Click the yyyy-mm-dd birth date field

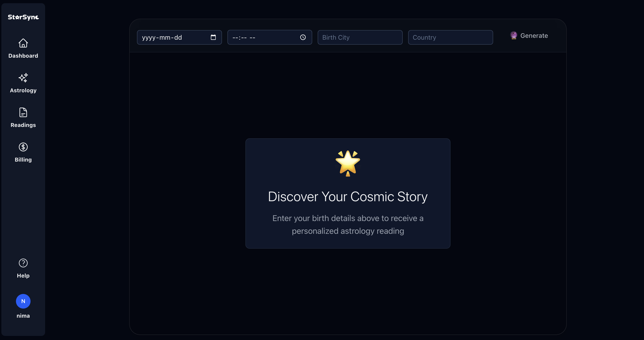[x=173, y=38]
